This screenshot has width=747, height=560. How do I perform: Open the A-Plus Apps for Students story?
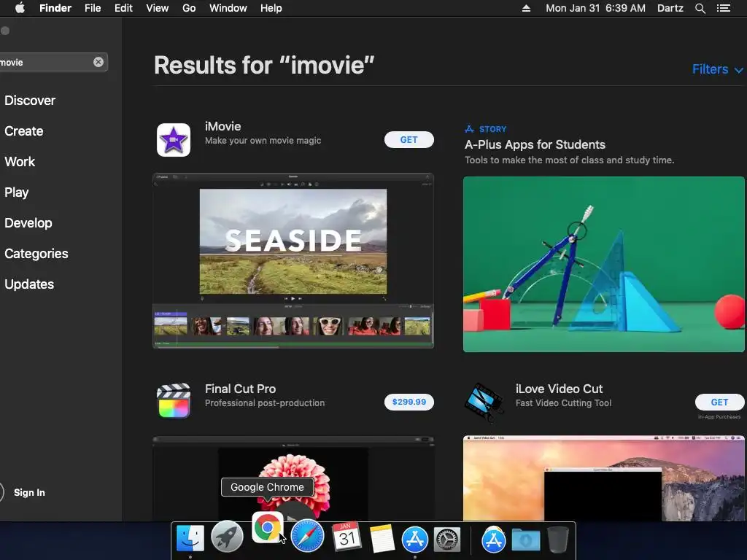pos(535,145)
